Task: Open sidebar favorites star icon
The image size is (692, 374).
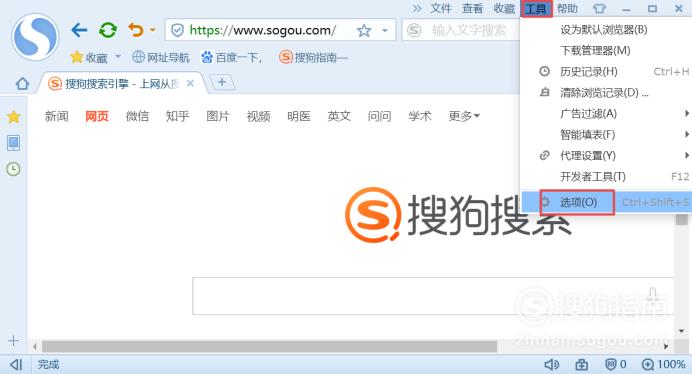Action: pyautogui.click(x=14, y=117)
